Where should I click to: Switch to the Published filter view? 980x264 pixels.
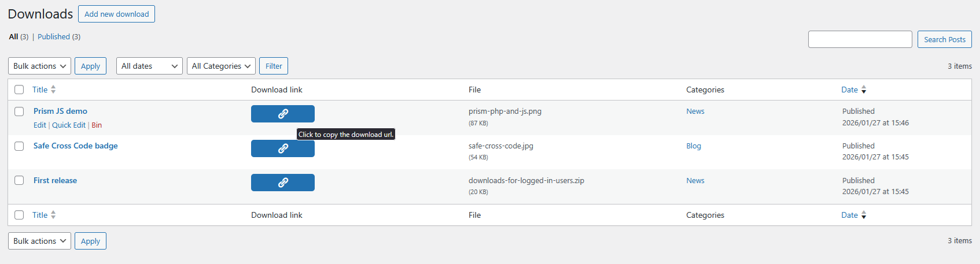point(54,36)
